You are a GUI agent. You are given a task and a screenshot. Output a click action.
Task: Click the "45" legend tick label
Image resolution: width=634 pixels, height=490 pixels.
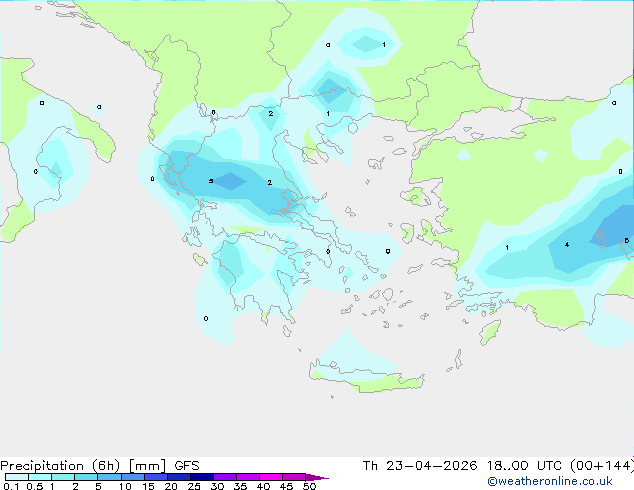point(286,486)
